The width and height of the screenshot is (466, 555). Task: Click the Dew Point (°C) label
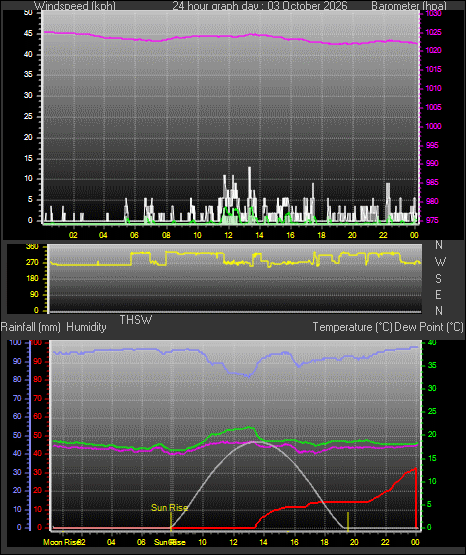pos(429,327)
